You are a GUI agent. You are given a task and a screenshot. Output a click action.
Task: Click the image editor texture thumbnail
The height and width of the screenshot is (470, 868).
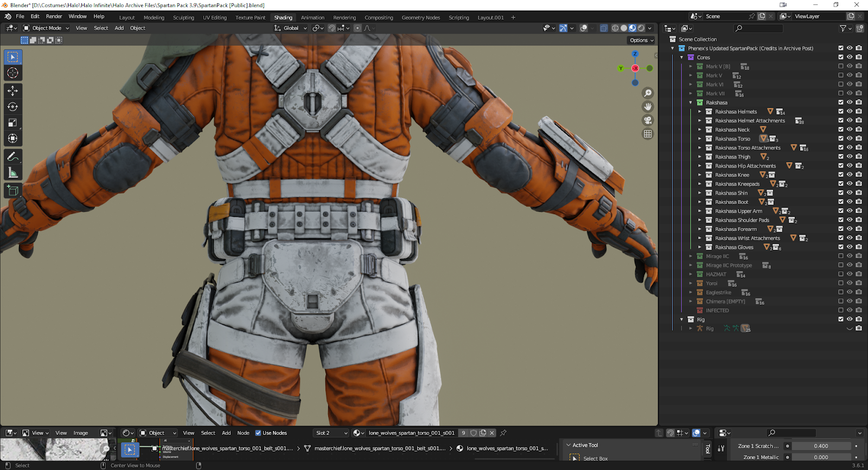pyautogui.click(x=54, y=449)
